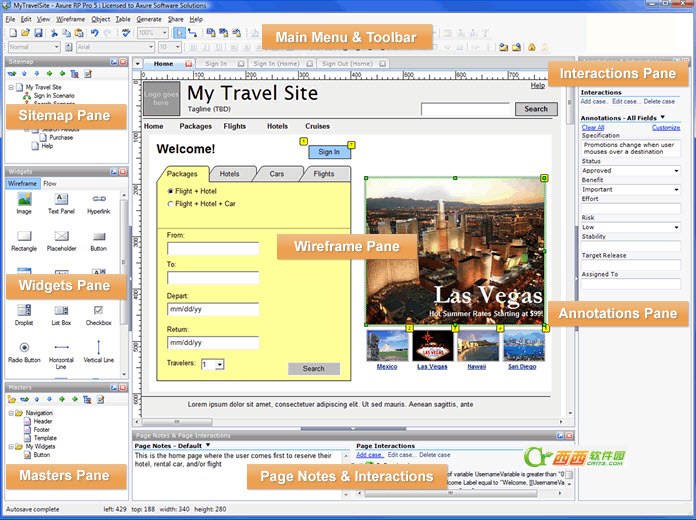
Task: Select the Flight + Hotel radio button
Action: pyautogui.click(x=171, y=190)
